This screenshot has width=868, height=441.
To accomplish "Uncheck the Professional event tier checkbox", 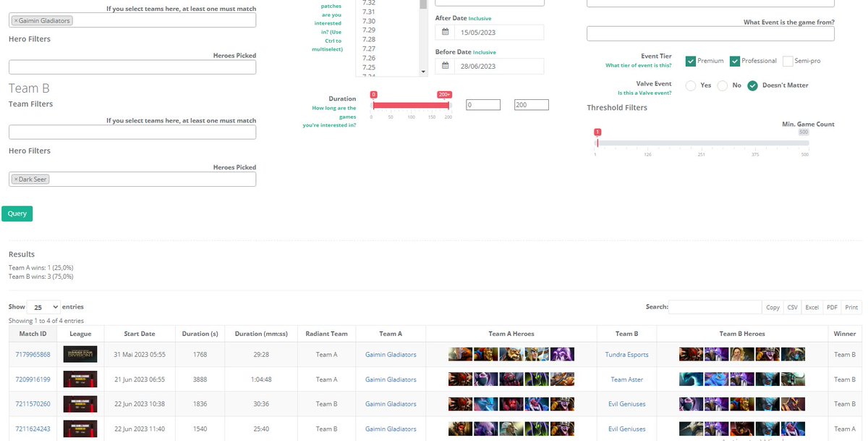I will click(x=735, y=62).
